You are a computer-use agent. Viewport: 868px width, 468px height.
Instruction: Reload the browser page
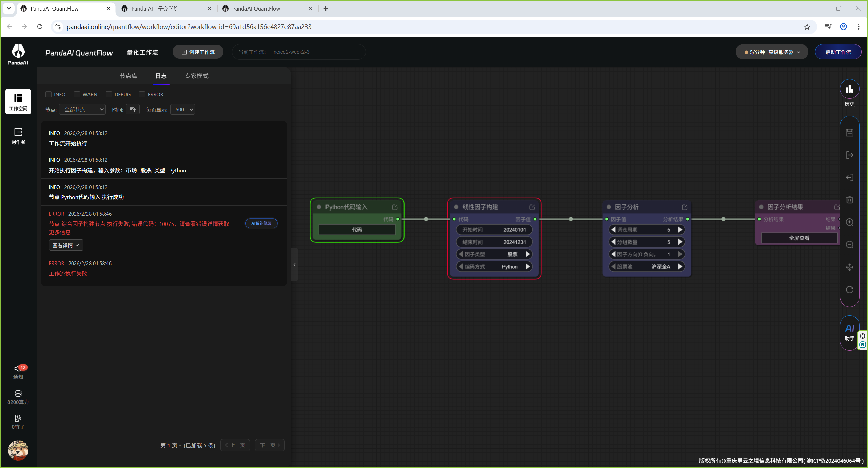[40, 27]
